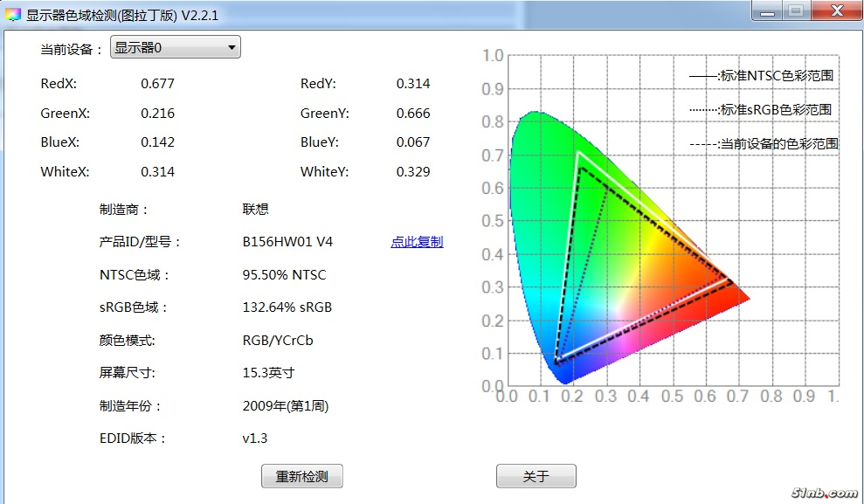The width and height of the screenshot is (864, 504).
Task: Click the 产品ID/型号 label
Action: click(x=141, y=242)
